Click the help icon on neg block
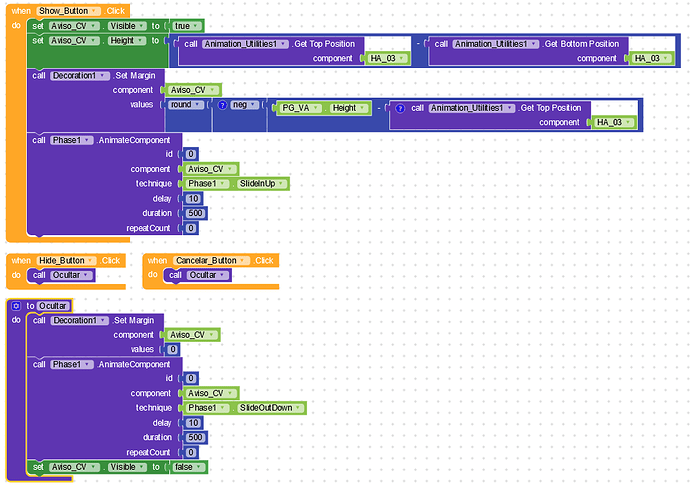This screenshot has width=690, height=489. coord(223,105)
